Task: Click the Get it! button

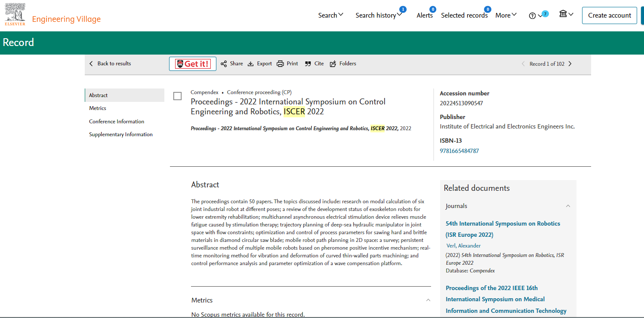Action: [193, 64]
